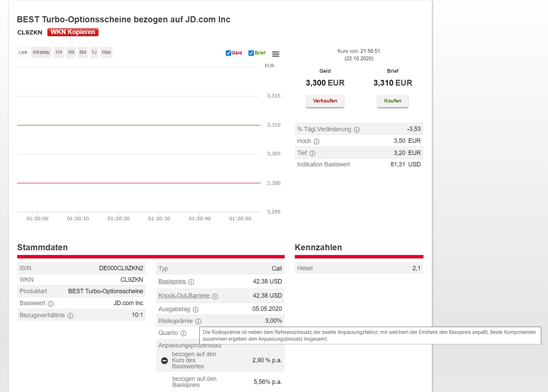Uncheck the Brief series checkbox
548x392 pixels.
[x=251, y=53]
